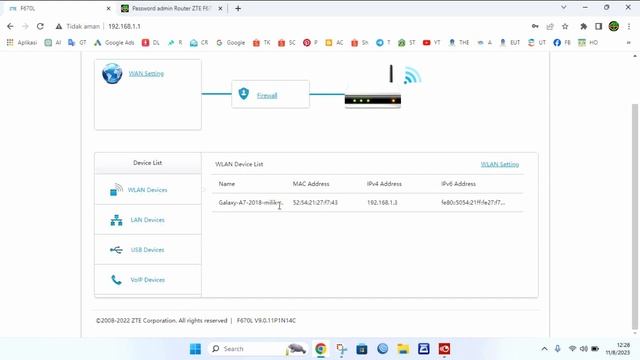Toggle Chrome side panel icon

(x=598, y=26)
